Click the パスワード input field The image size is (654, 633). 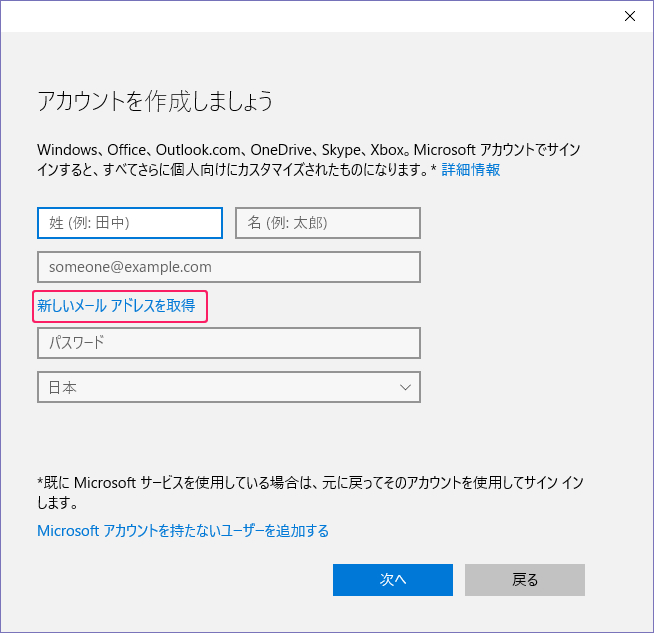click(x=229, y=343)
